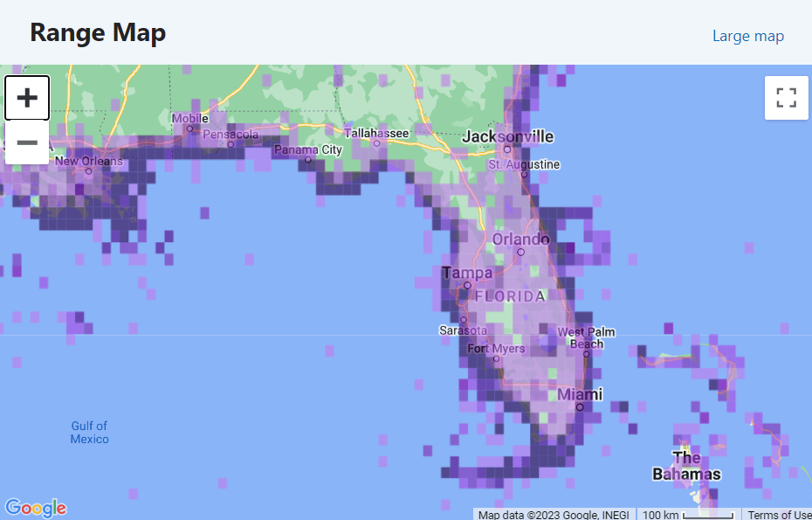This screenshot has width=812, height=520.
Task: Click the Pensacola label
Action: (231, 135)
